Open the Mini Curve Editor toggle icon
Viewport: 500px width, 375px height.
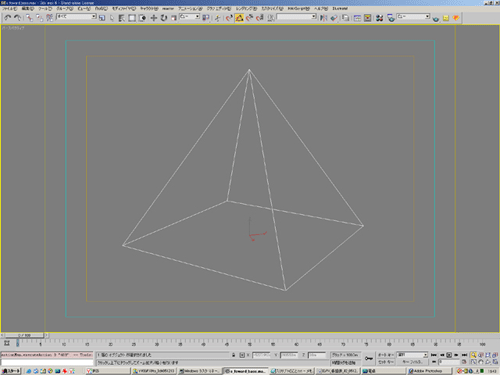pyautogui.click(x=7, y=343)
